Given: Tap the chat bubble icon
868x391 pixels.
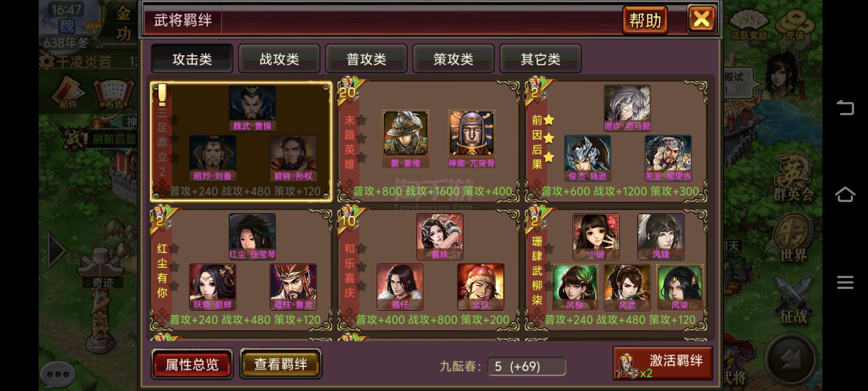Looking at the screenshot, I should 58,374.
